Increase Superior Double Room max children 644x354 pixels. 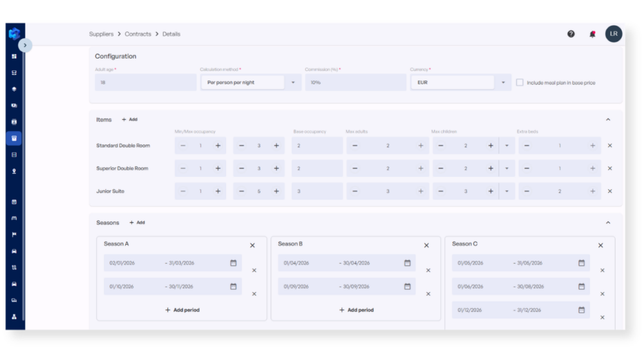click(x=490, y=169)
